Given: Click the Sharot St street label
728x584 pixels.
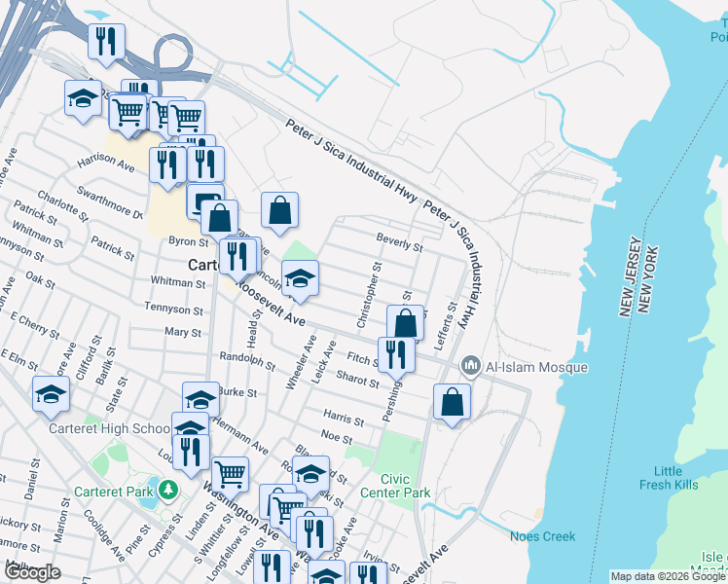Looking at the screenshot, I should pyautogui.click(x=358, y=379).
